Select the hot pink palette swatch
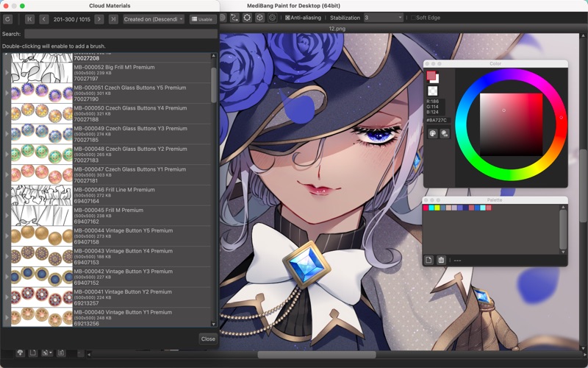Screen dimensions: 588x368 (x=426, y=208)
